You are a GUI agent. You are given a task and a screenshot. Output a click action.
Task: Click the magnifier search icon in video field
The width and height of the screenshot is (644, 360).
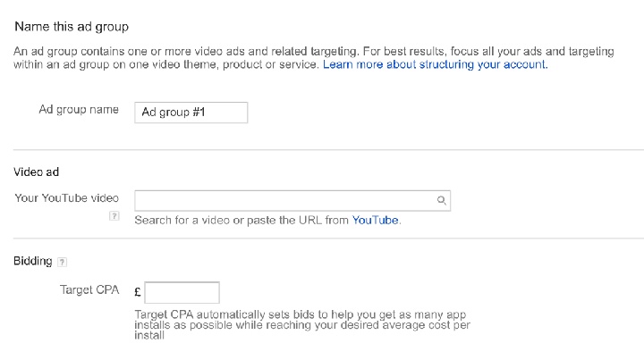click(442, 200)
